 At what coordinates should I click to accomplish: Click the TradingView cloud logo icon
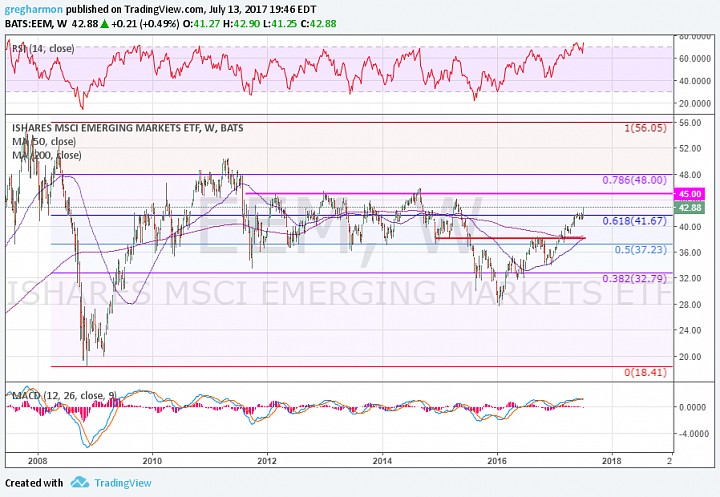pos(80,482)
